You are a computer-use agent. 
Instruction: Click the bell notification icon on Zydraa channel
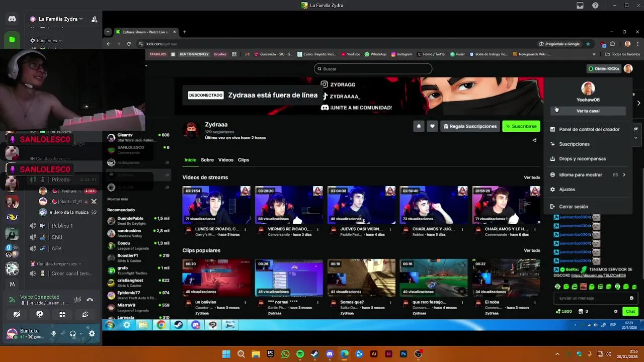419,126
